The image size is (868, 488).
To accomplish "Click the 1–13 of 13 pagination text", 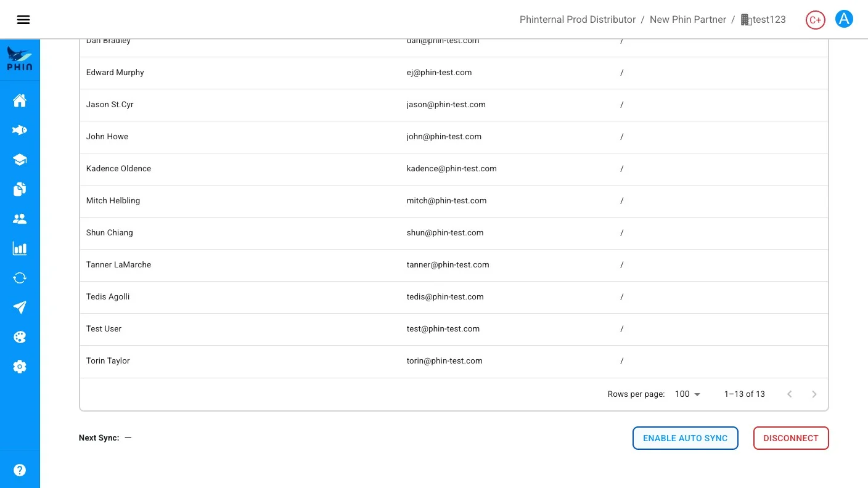I will click(x=745, y=394).
